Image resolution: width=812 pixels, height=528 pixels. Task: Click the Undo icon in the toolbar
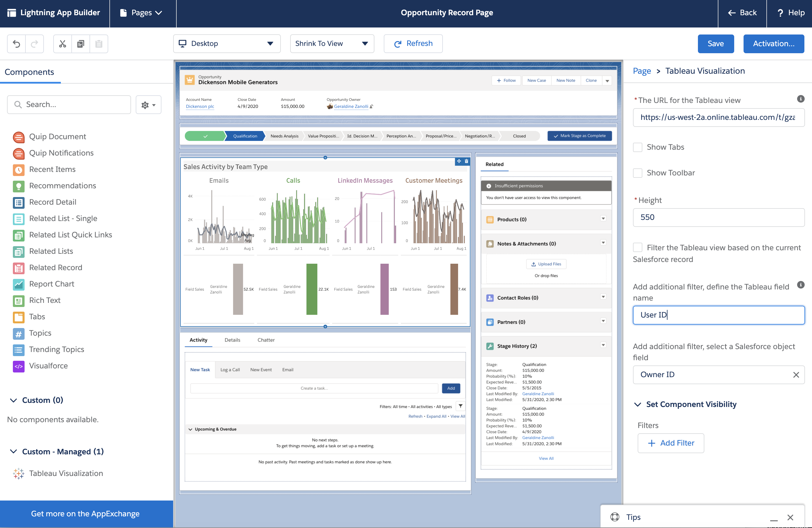[16, 44]
